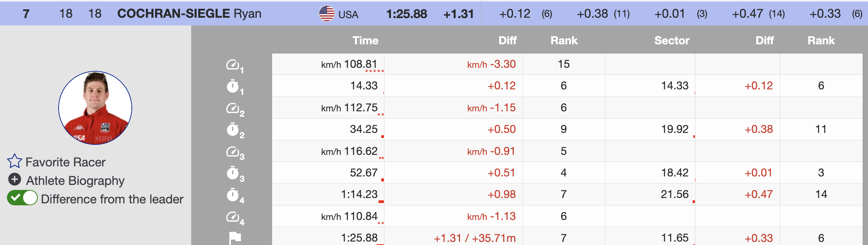Click the stopwatch 4 intermediate icon
This screenshot has width=868, height=245.
click(234, 195)
